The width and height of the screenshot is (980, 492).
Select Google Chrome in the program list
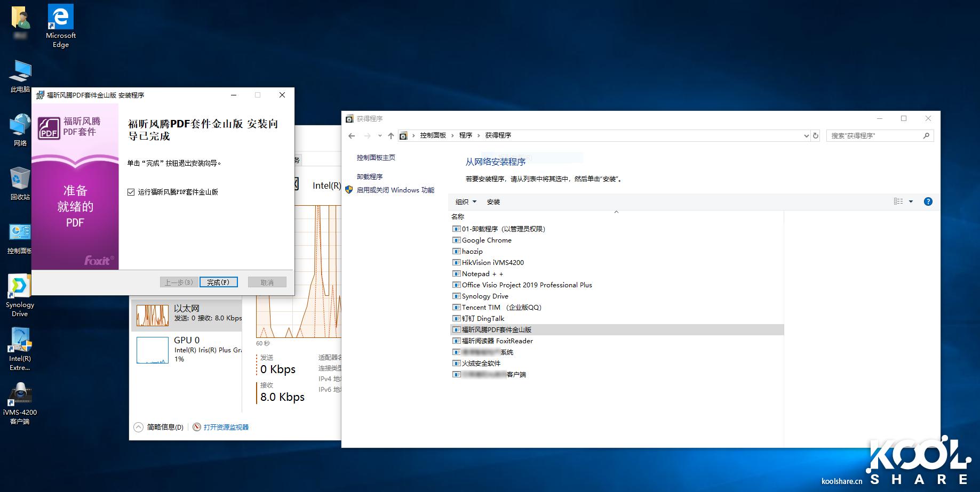(486, 240)
